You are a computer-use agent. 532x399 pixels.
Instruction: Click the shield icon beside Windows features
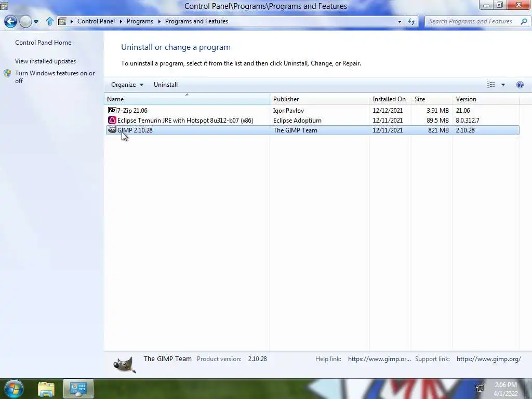point(7,73)
